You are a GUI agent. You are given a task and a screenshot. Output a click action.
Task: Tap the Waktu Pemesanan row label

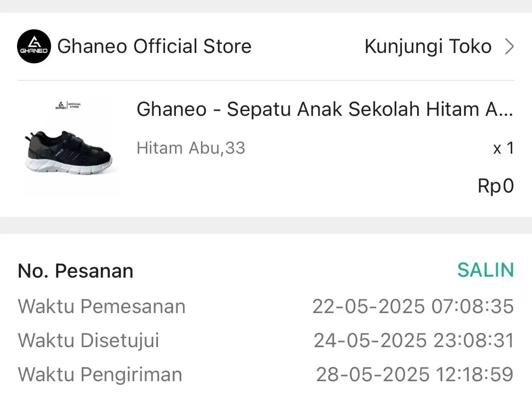[102, 306]
